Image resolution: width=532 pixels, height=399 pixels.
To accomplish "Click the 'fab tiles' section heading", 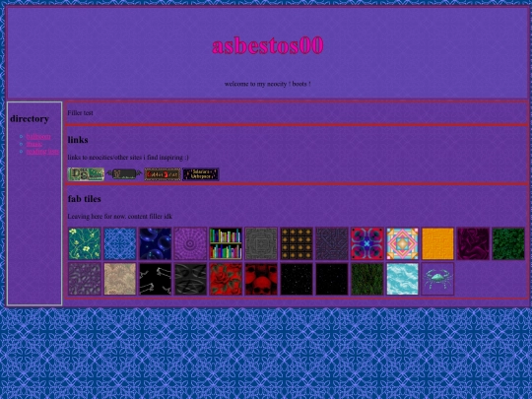I will coord(84,199).
